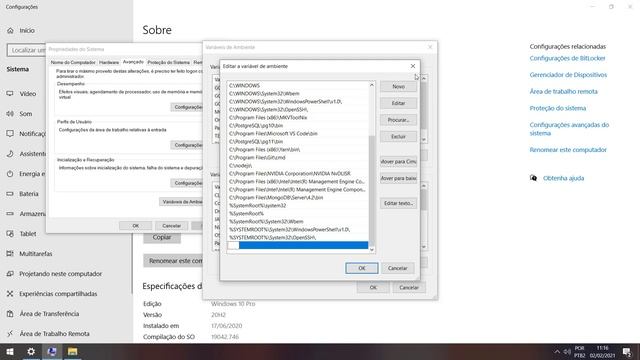Select the C:\nodejs\ path entry

[x=298, y=165]
